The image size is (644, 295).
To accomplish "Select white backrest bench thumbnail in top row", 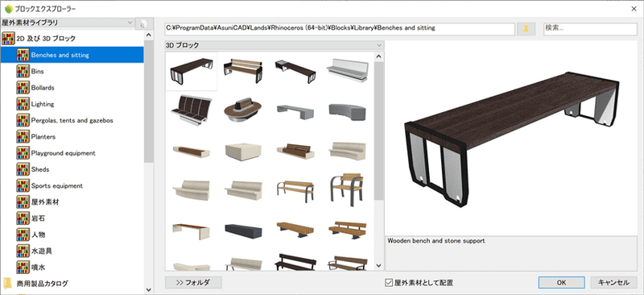I will point(348,70).
